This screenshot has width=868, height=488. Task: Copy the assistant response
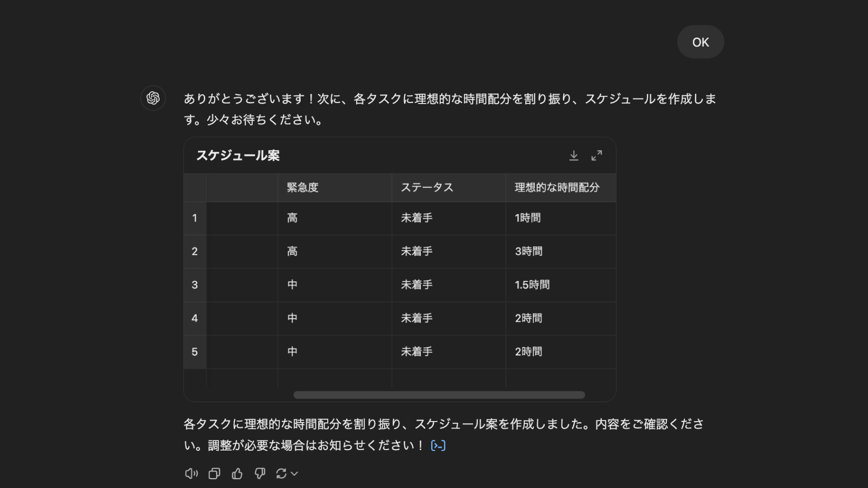click(x=214, y=474)
